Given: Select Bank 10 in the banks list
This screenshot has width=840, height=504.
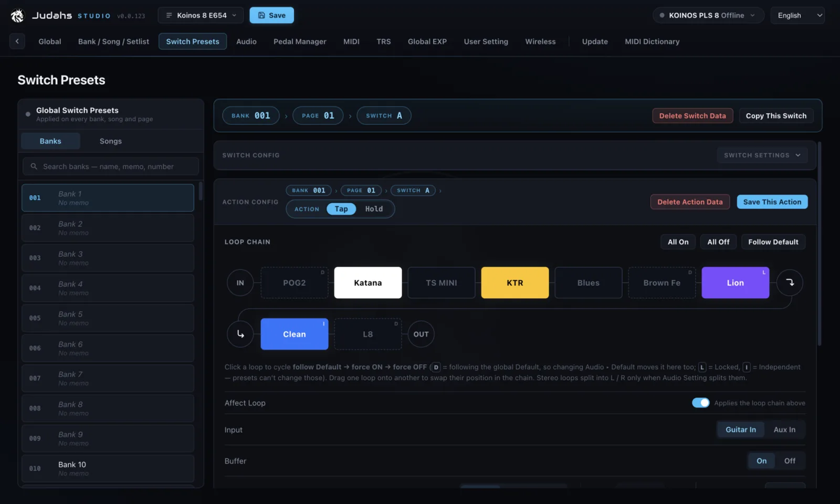Looking at the screenshot, I should [x=108, y=468].
